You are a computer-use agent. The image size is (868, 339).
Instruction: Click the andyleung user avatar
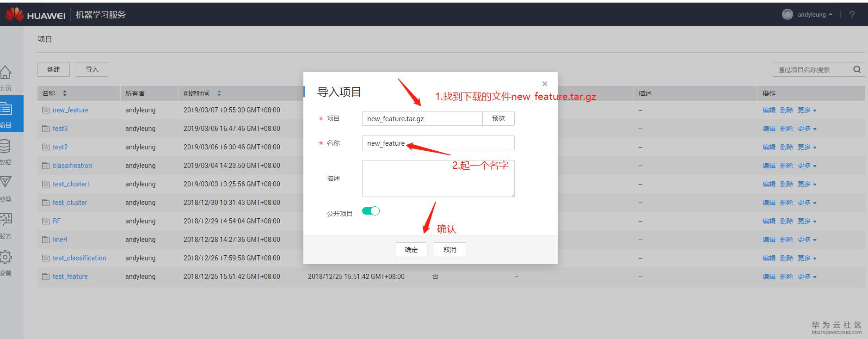pos(787,14)
